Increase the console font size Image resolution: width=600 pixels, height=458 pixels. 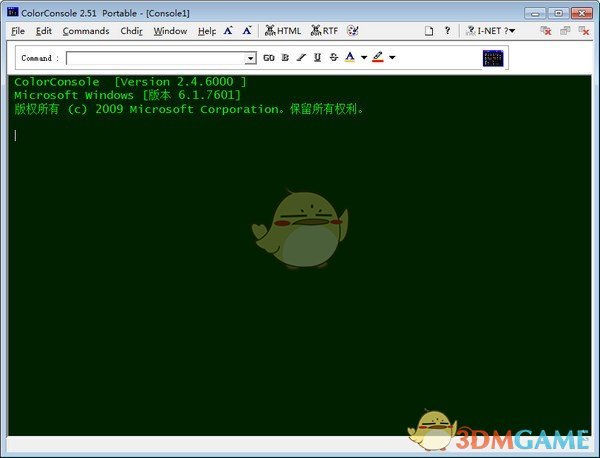click(228, 31)
